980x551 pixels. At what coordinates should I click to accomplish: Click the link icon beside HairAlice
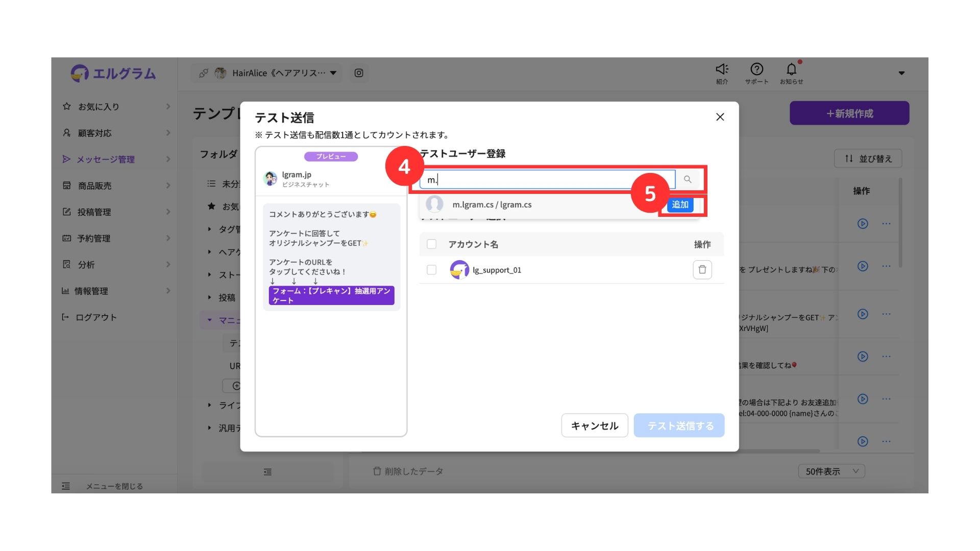[x=204, y=73]
